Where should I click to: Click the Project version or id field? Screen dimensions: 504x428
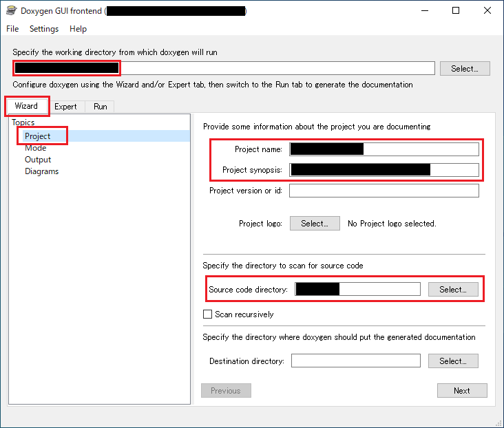384,191
